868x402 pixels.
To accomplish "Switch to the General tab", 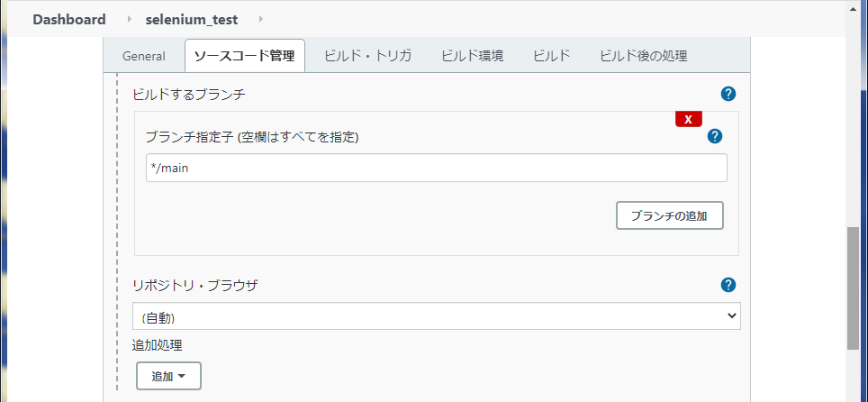I will (x=144, y=56).
